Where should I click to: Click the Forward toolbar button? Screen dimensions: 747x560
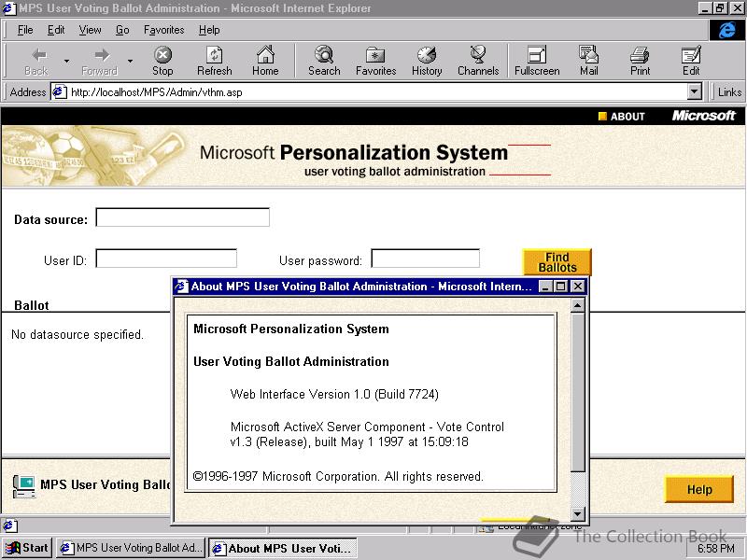pyautogui.click(x=99, y=61)
